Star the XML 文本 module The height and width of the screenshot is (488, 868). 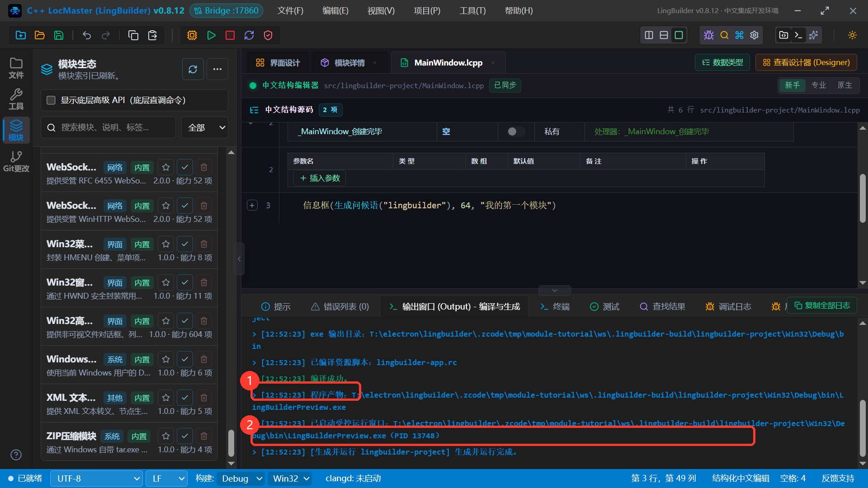click(166, 398)
